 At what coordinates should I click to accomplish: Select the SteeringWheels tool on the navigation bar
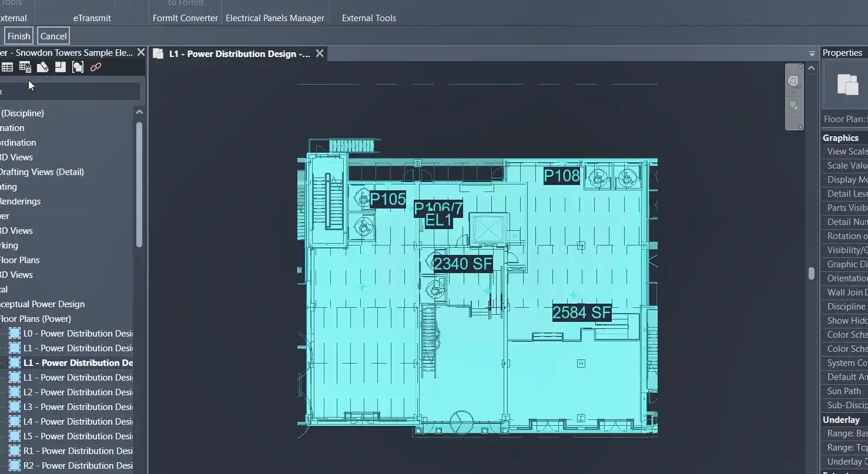point(795,81)
